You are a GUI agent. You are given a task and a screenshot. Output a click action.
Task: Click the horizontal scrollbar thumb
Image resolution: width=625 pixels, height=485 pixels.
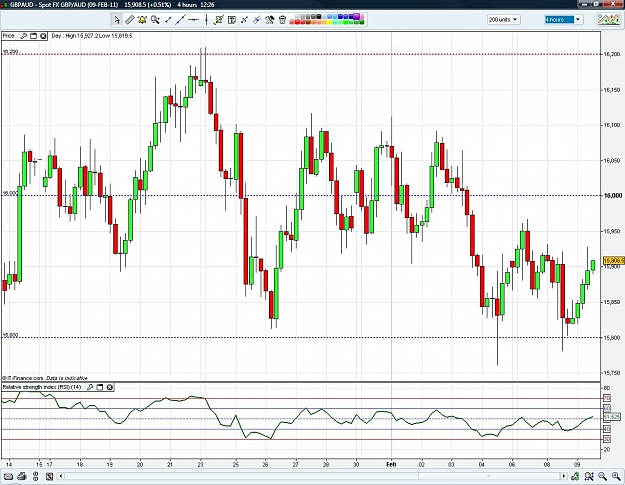pyautogui.click(x=489, y=476)
